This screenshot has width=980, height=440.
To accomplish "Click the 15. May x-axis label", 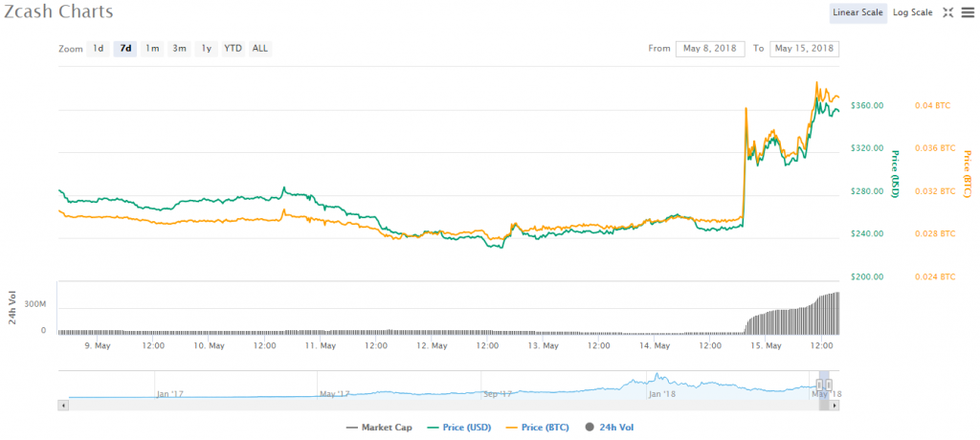I will coord(766,345).
